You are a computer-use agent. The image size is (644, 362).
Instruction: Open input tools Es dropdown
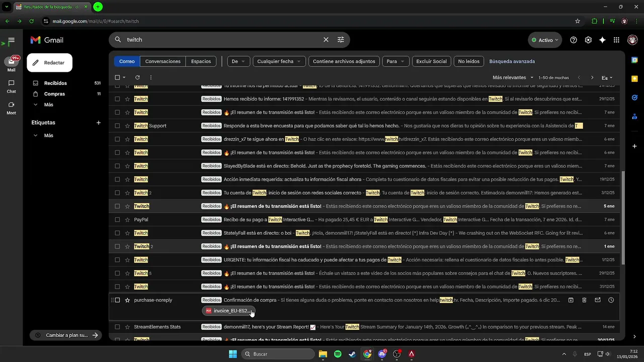tap(607, 77)
